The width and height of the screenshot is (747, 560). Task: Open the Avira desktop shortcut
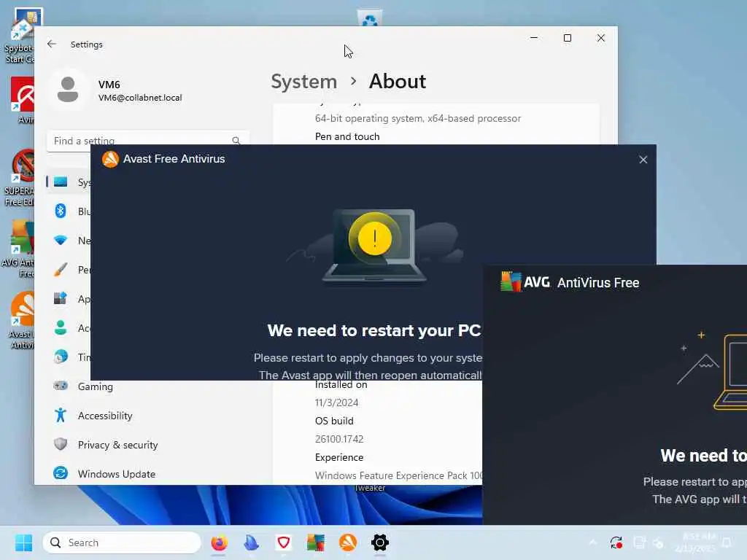22,101
